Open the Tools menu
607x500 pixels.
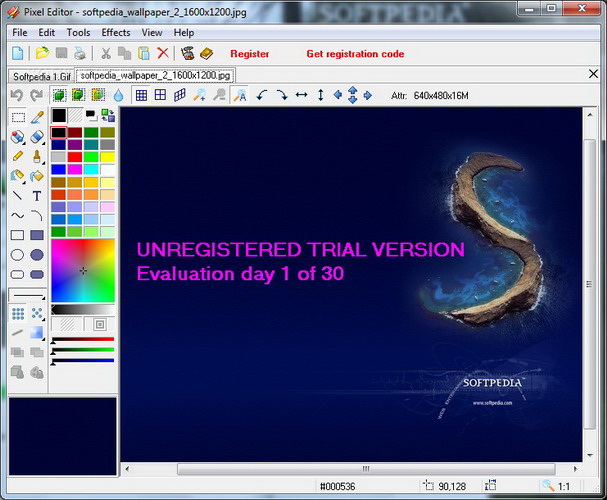pyautogui.click(x=78, y=33)
